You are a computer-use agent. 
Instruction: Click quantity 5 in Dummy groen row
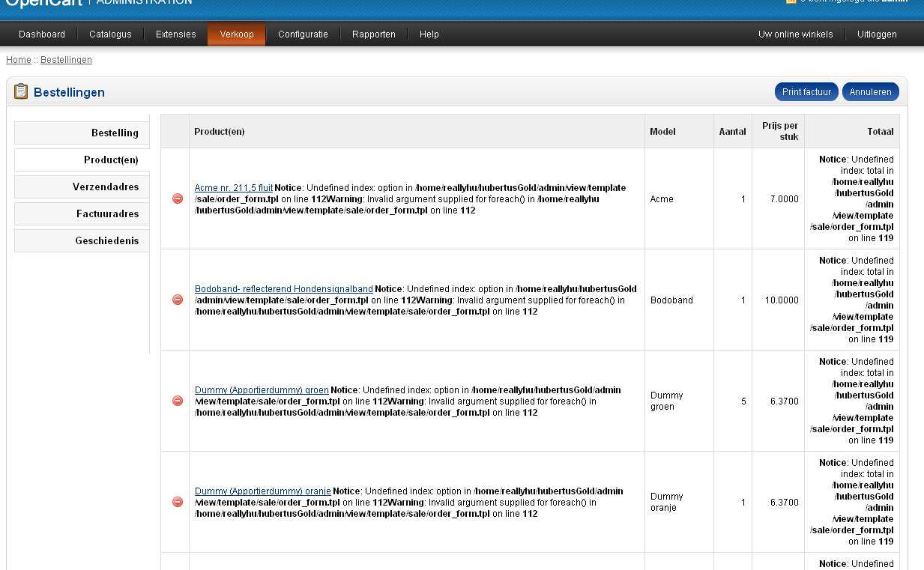743,401
